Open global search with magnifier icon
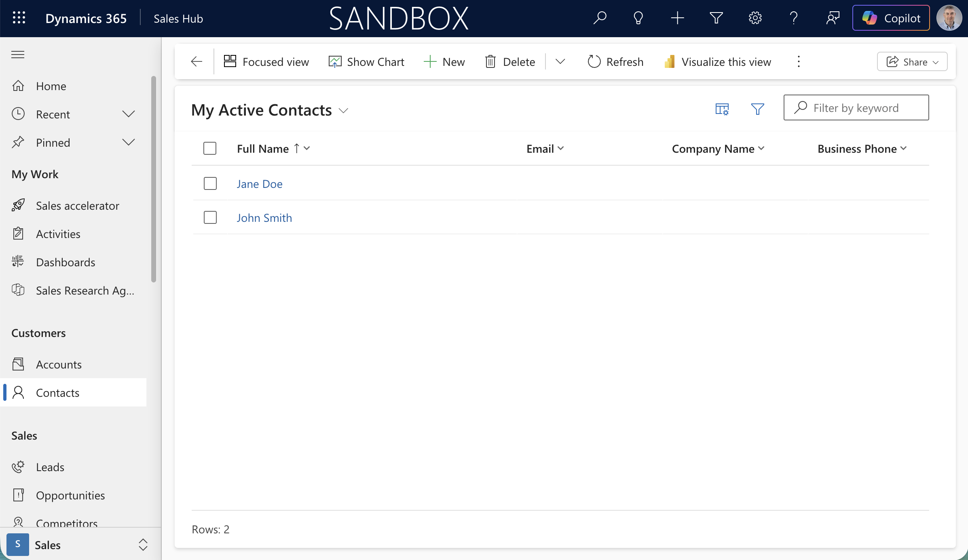Viewport: 968px width, 560px height. (600, 18)
